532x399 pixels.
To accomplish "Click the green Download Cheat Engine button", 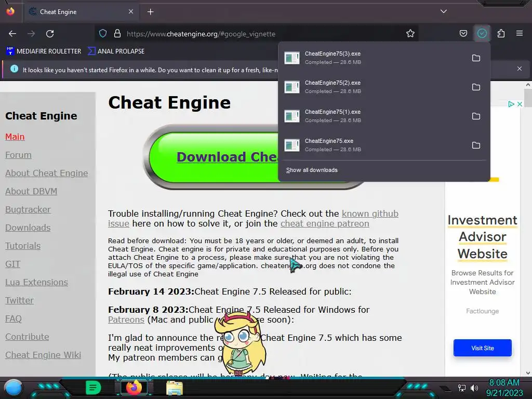I will click(x=214, y=157).
